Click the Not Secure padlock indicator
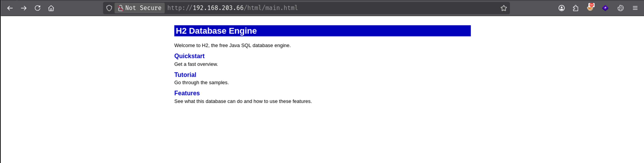 coord(140,8)
